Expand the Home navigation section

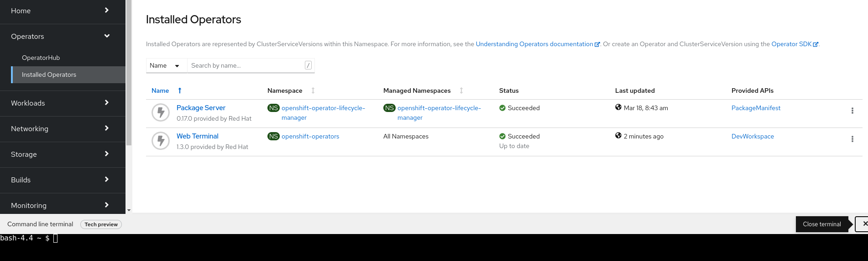[x=63, y=11]
